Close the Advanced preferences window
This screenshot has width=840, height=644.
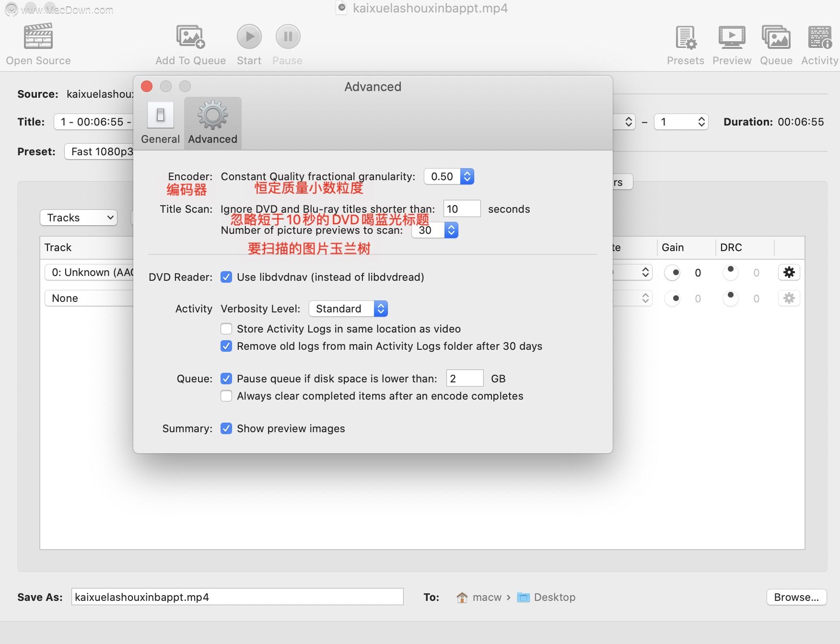pos(147,86)
